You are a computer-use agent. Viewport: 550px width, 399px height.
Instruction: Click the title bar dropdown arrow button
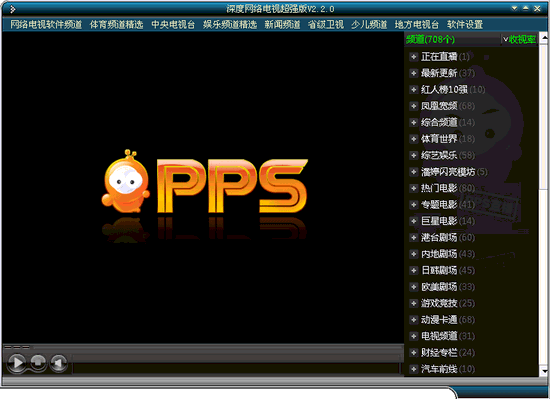point(515,8)
